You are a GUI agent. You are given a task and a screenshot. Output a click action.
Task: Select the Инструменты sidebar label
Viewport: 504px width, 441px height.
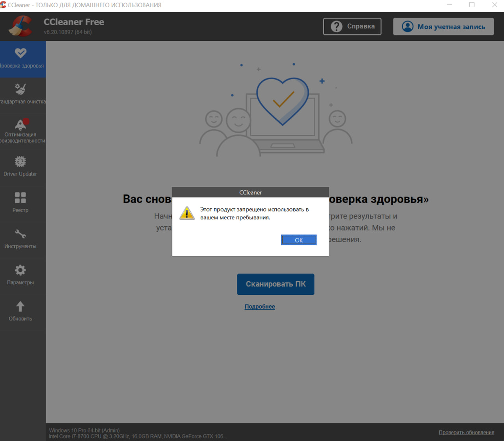pyautogui.click(x=20, y=246)
